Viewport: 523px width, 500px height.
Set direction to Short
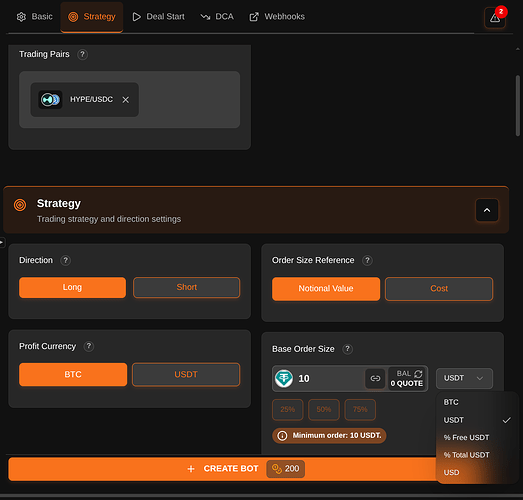point(186,288)
